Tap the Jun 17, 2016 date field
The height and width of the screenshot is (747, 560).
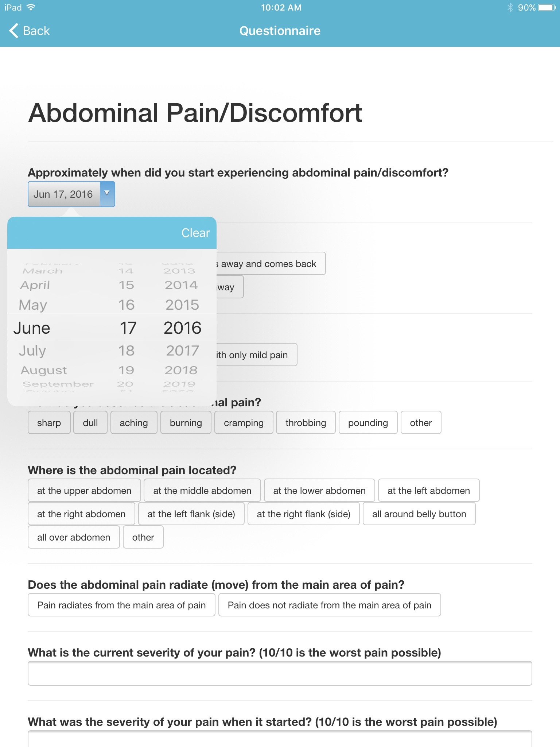pos(64,194)
